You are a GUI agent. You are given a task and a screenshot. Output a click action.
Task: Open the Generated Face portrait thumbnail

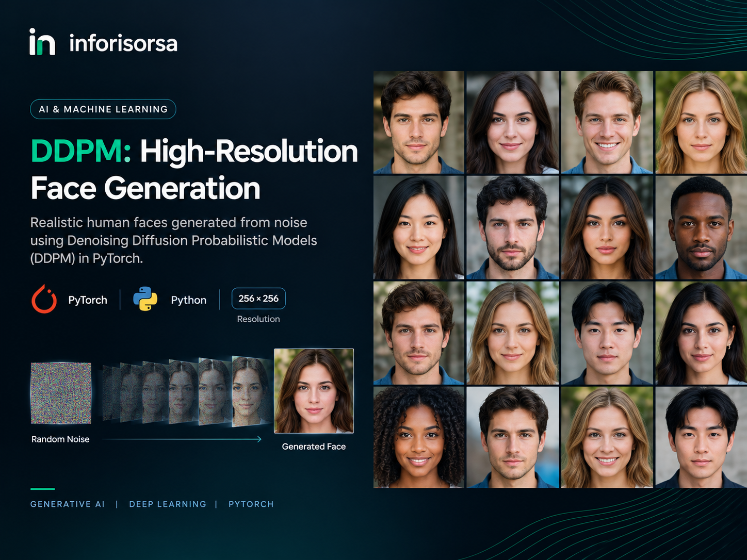pyautogui.click(x=314, y=391)
